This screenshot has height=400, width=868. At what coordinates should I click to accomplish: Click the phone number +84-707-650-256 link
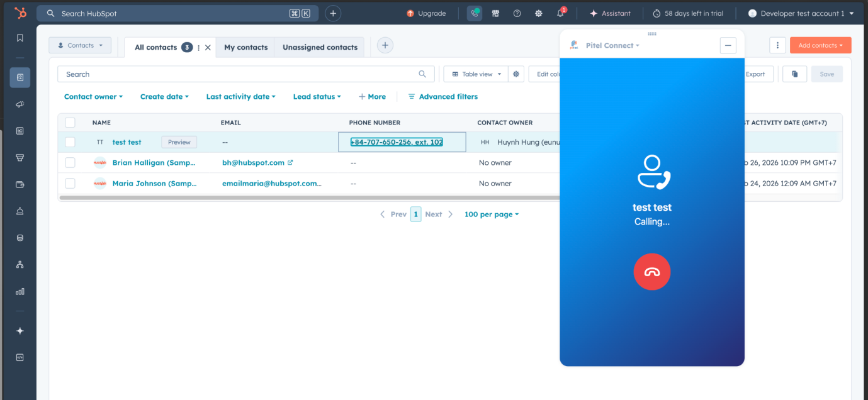[x=397, y=142]
